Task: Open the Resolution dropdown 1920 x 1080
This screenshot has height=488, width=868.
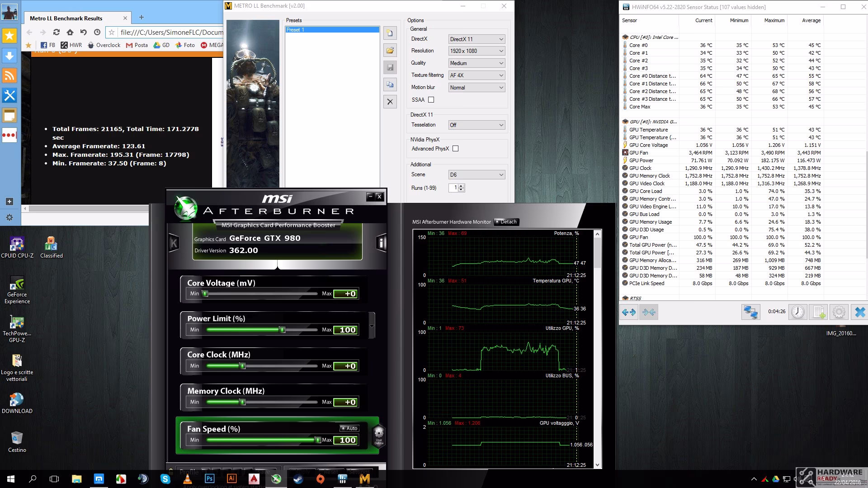Action: pyautogui.click(x=476, y=51)
